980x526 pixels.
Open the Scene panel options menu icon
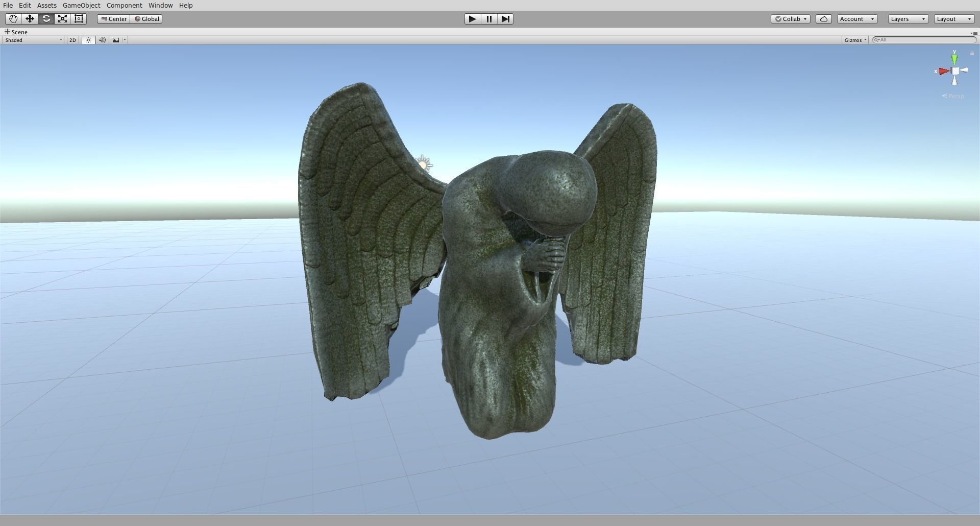point(974,33)
